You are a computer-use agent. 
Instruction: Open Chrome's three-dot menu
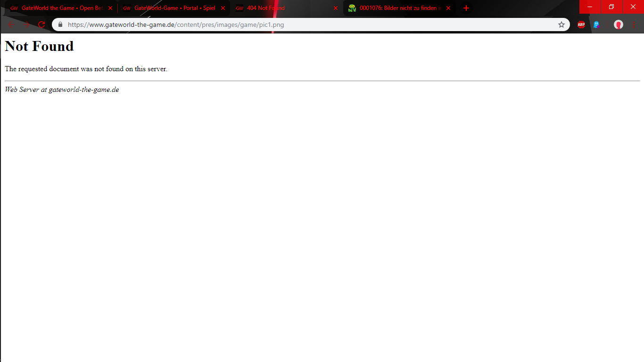click(634, 25)
